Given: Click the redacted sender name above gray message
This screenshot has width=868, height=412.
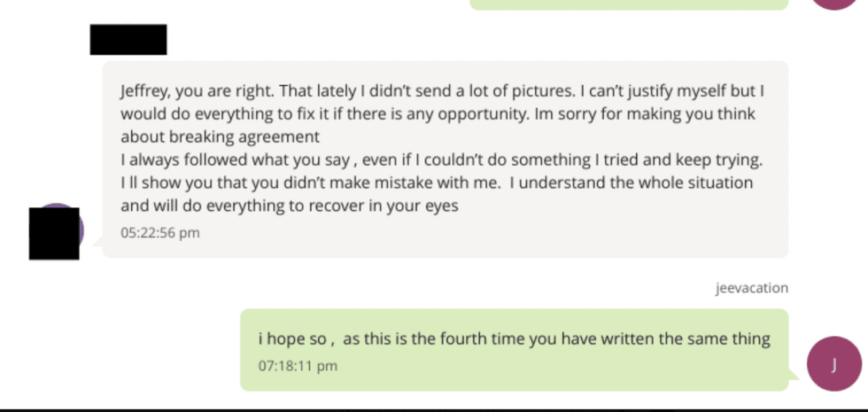Looking at the screenshot, I should 128,40.
